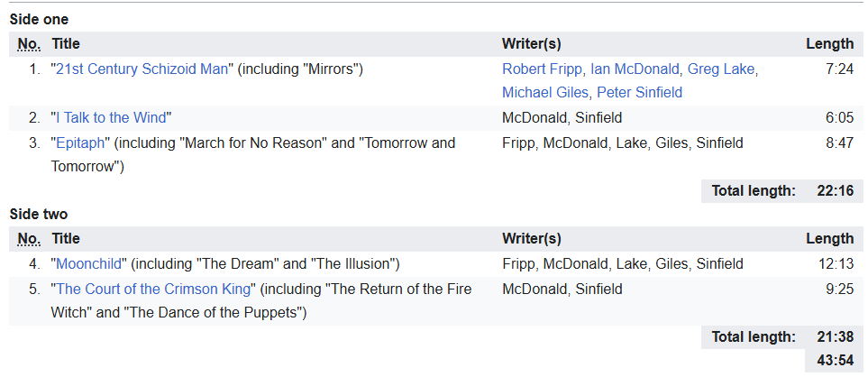The width and height of the screenshot is (868, 377).
Task: Click the 43:54 overall album length
Action: coord(836,360)
